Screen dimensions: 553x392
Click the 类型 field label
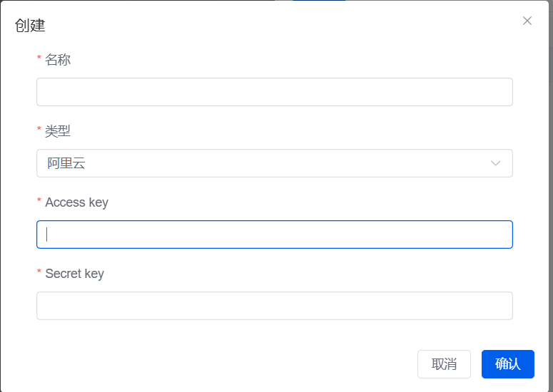[x=58, y=131]
